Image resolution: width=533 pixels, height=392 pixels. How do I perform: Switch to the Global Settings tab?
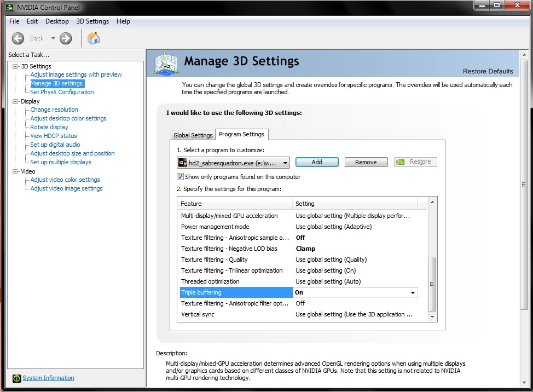[193, 135]
